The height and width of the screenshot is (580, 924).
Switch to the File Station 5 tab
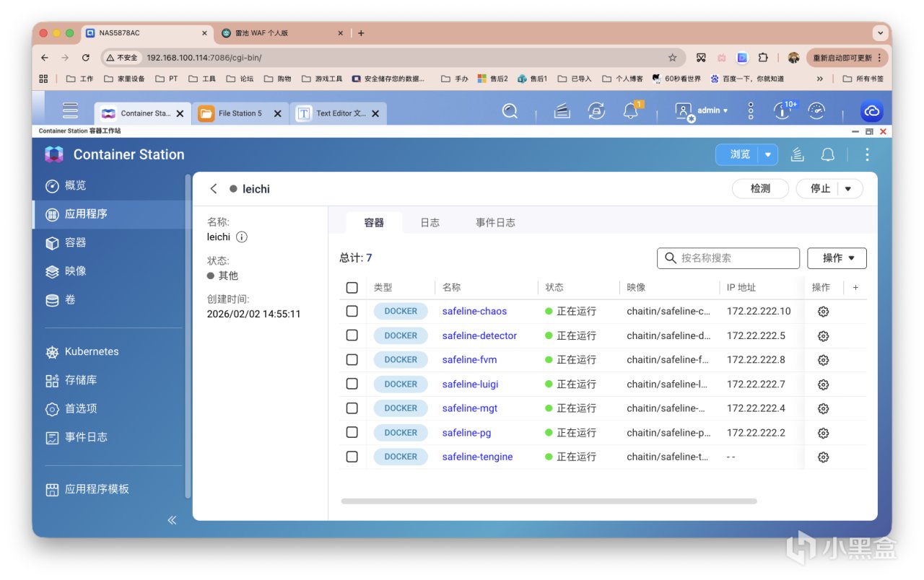coord(240,113)
